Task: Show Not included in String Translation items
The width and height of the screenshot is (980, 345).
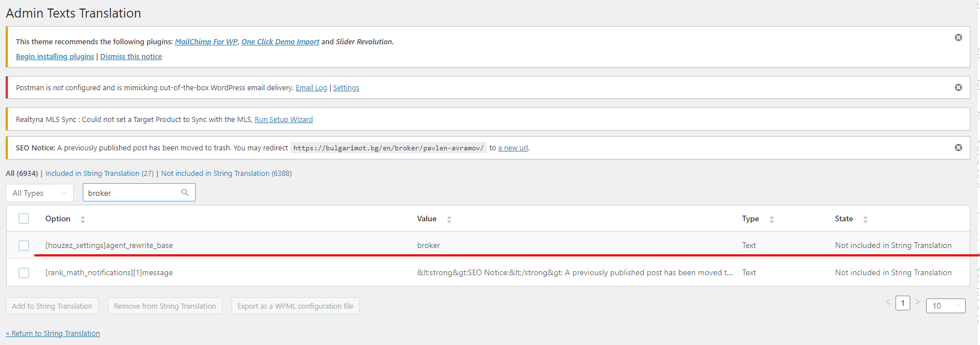Action: click(x=226, y=174)
